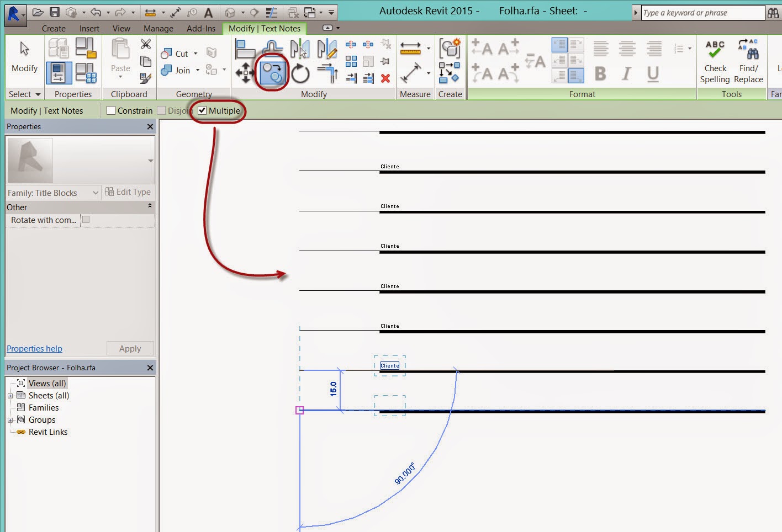Delete elements with the red X tool
Screen dimensions: 782x532
(385, 79)
